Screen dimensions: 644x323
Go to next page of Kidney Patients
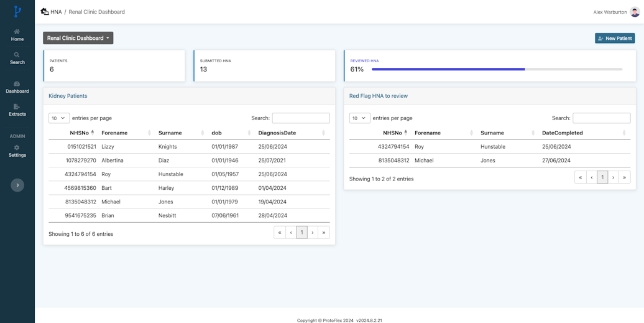313,233
